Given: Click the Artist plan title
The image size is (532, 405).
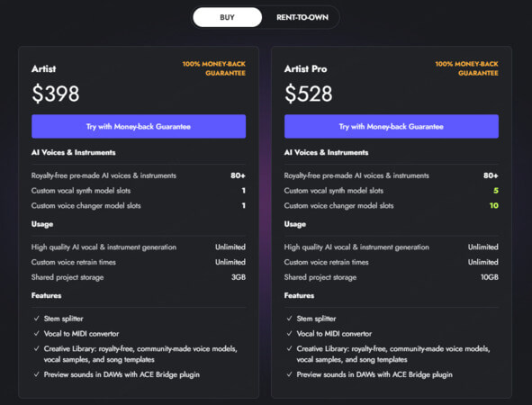Looking at the screenshot, I should click(44, 69).
